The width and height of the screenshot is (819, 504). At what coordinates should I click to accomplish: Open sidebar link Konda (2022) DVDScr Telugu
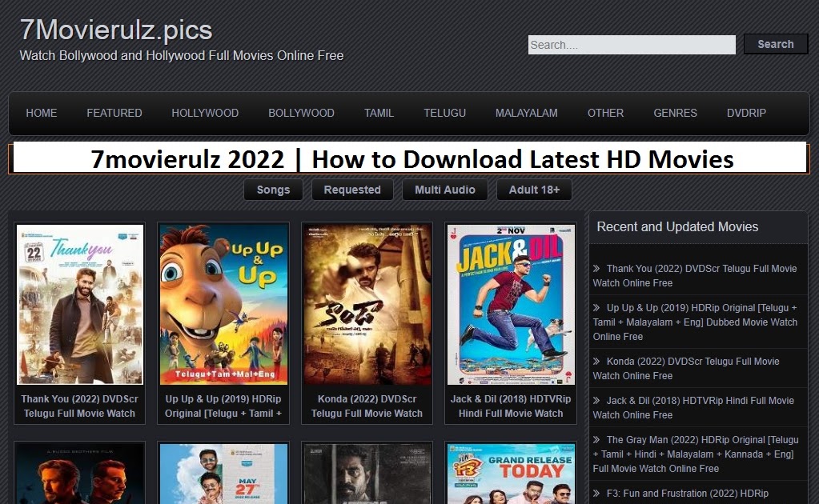click(686, 368)
